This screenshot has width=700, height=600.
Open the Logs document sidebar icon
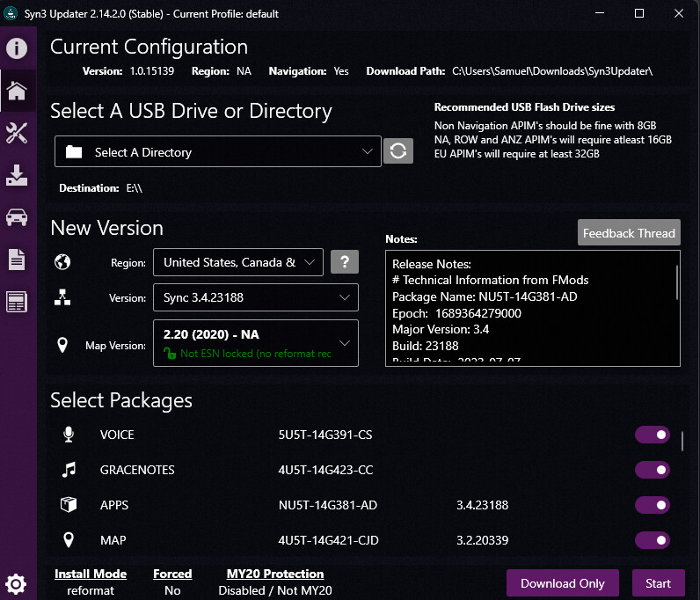17,260
